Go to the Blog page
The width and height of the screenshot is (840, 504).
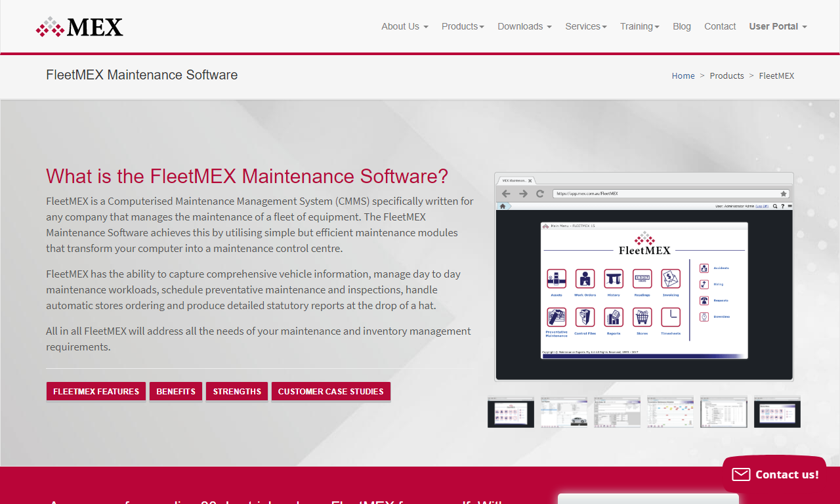point(681,26)
